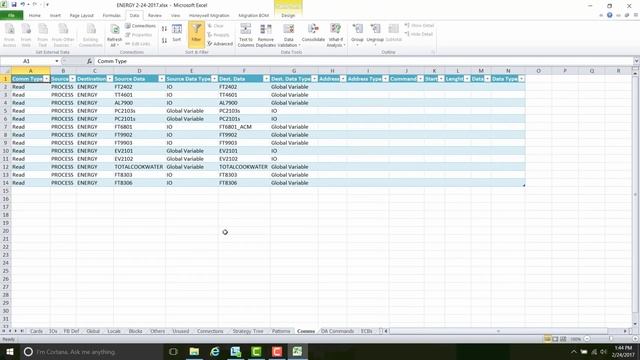Click the formula bar showing Comm Type
This screenshot has width=640, height=360.
(x=363, y=61)
